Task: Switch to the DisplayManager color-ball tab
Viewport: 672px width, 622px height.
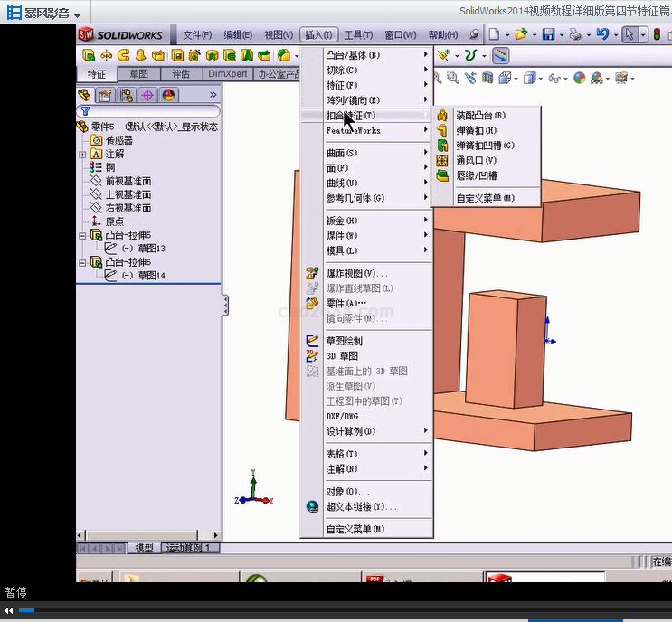Action: (168, 95)
